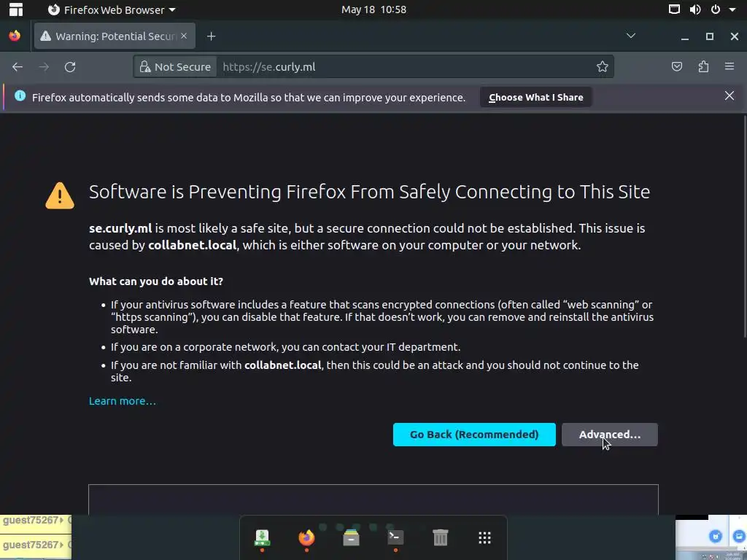Click the page vertical scrollbar
The width and height of the screenshot is (747, 560).
744,226
